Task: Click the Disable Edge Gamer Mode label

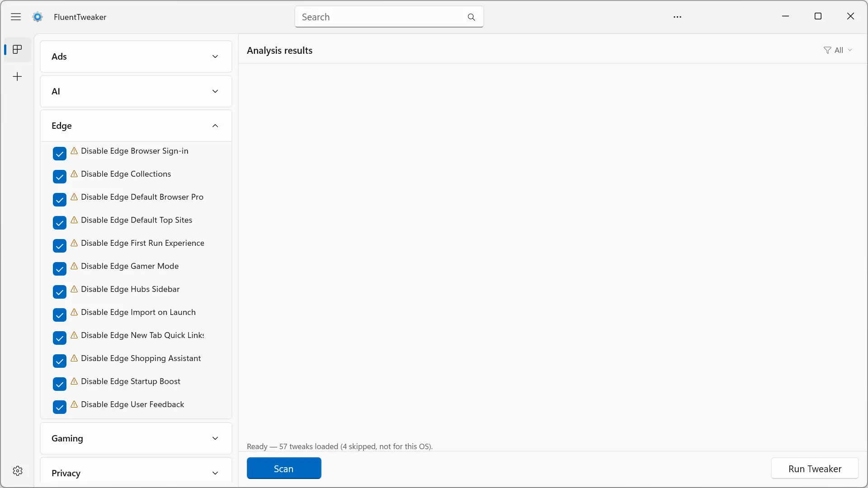Action: click(x=130, y=266)
